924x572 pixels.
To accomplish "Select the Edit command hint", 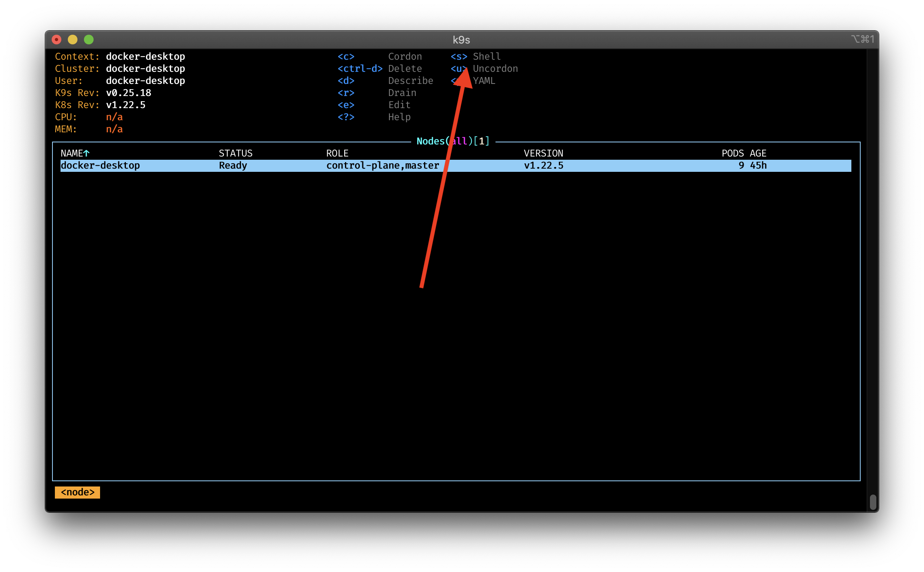I will point(399,105).
